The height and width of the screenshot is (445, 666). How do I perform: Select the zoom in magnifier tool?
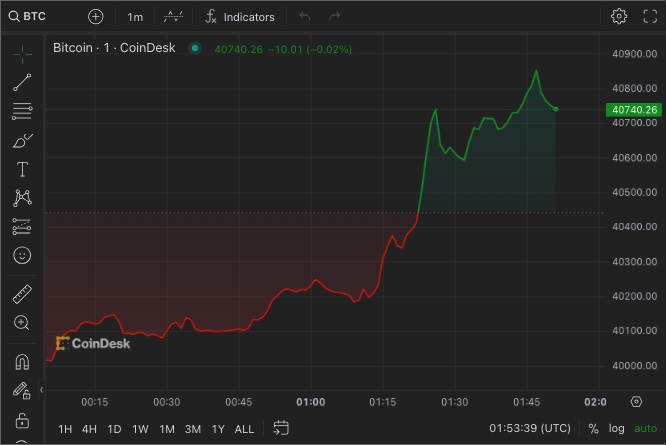[x=22, y=323]
